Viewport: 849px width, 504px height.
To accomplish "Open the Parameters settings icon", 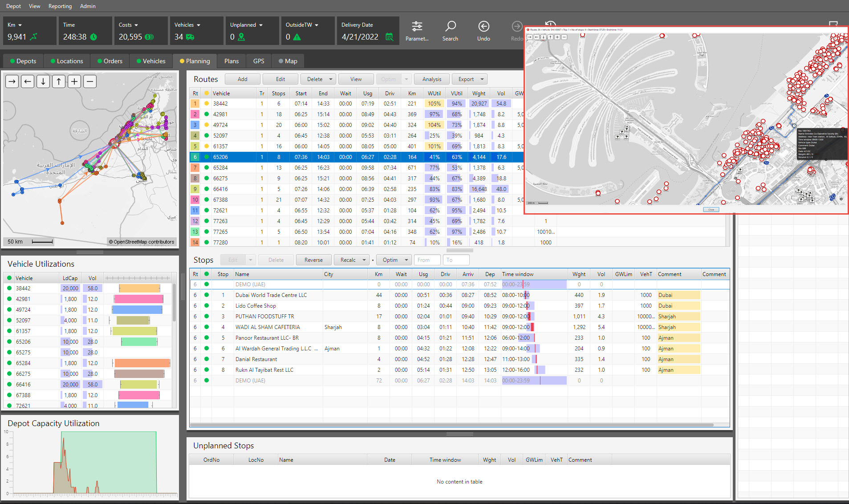I will [417, 26].
